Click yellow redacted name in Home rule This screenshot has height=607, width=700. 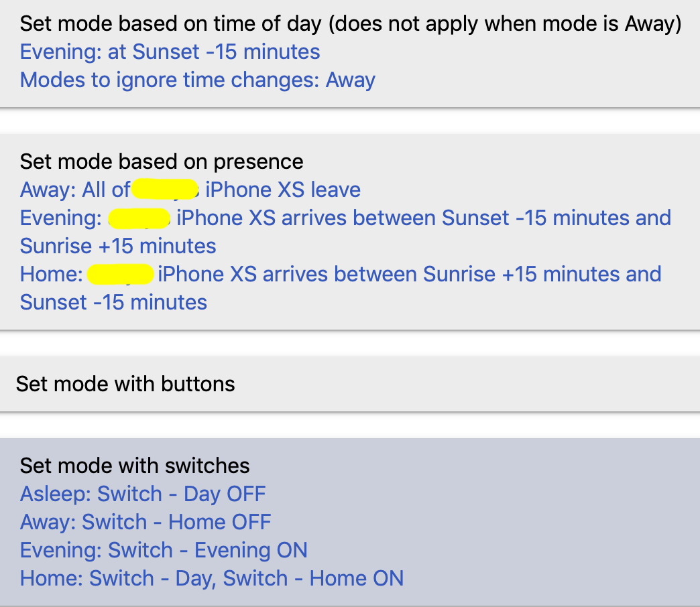click(x=121, y=274)
